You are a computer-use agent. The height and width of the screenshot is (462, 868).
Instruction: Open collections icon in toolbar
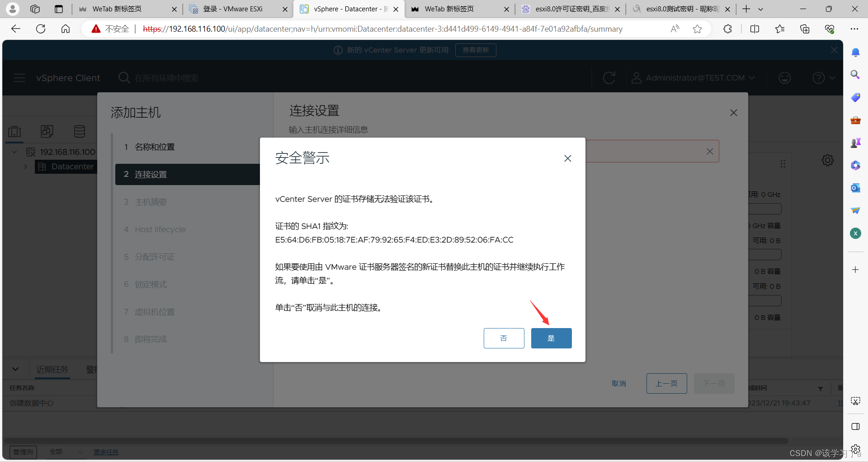pyautogui.click(x=805, y=29)
